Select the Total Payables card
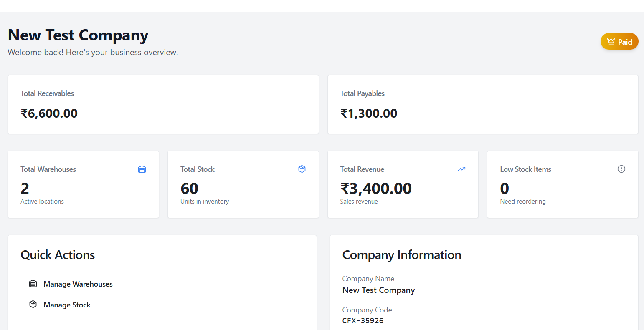Image resolution: width=644 pixels, height=330 pixels. tap(483, 104)
